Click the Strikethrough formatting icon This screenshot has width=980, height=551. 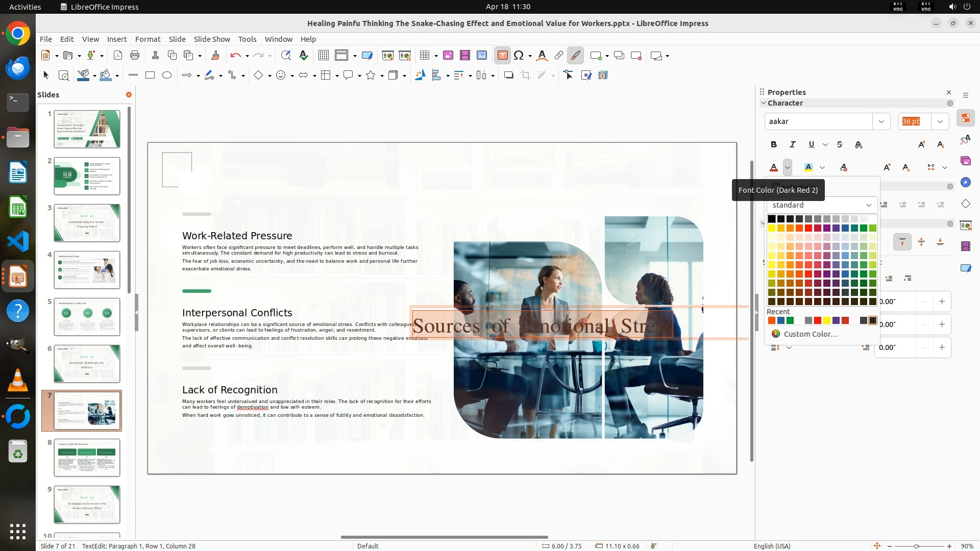[x=840, y=145]
